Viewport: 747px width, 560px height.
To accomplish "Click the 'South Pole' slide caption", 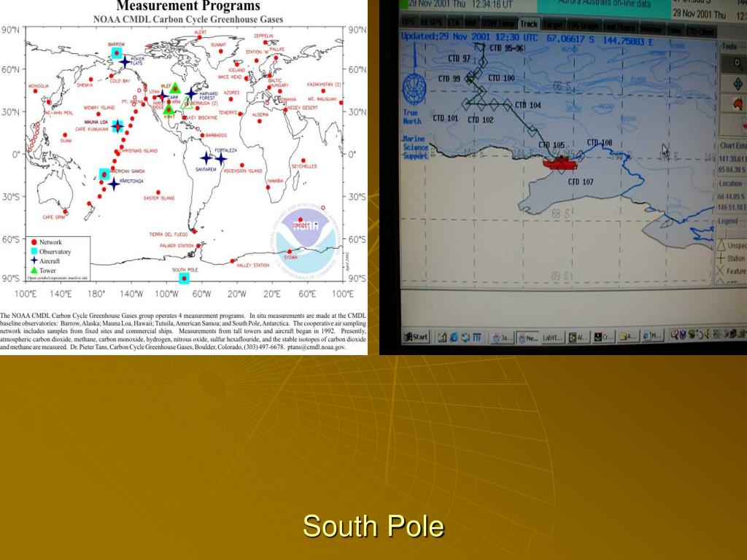I will click(x=373, y=526).
